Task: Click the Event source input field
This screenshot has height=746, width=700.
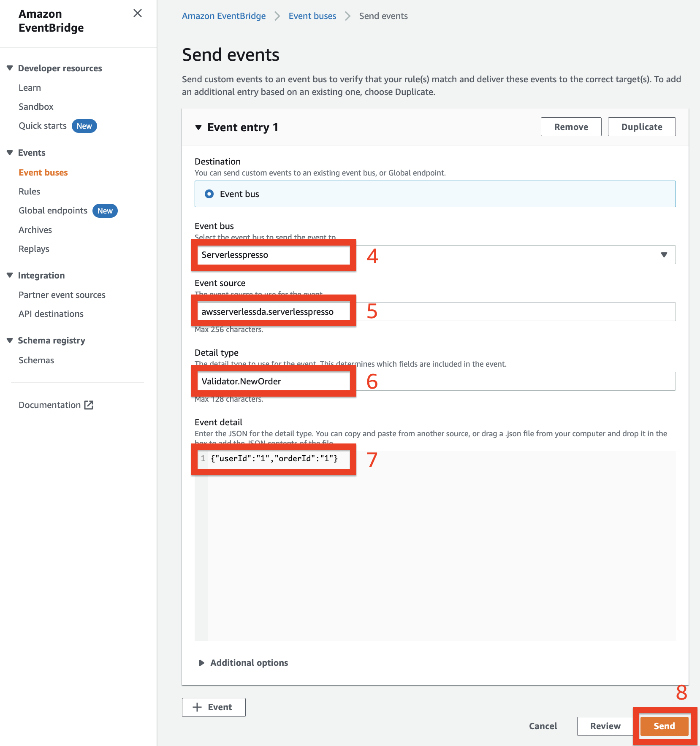Action: click(x=435, y=312)
